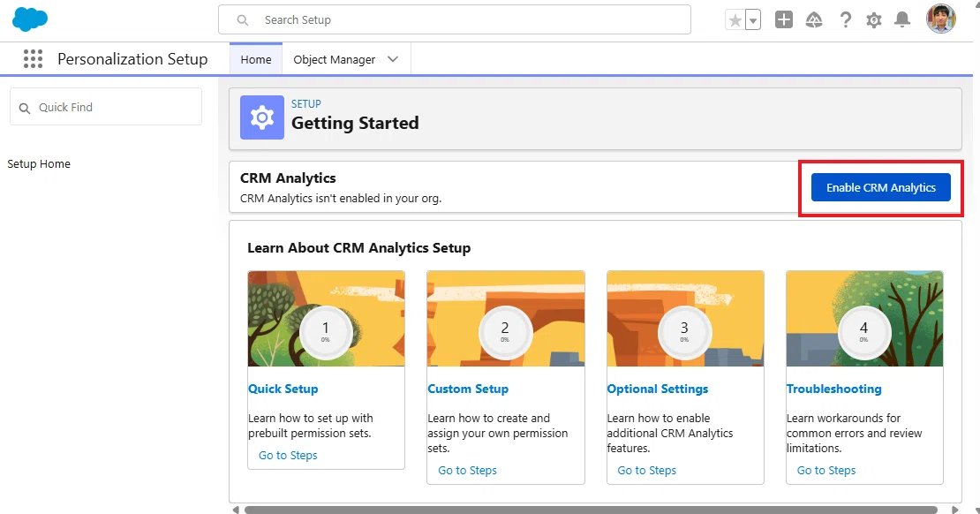Open the App Launcher dots grid
Screen dimensions: 980x514
click(34, 59)
